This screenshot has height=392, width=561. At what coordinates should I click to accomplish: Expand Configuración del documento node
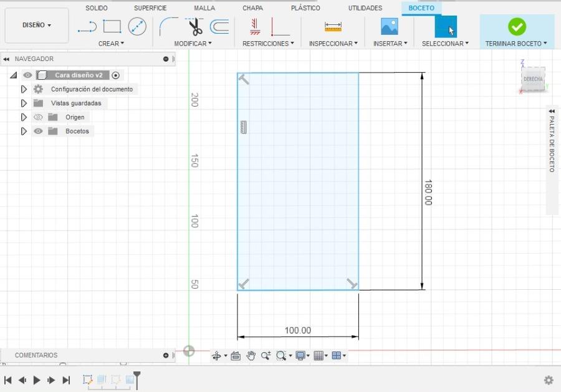pos(24,89)
